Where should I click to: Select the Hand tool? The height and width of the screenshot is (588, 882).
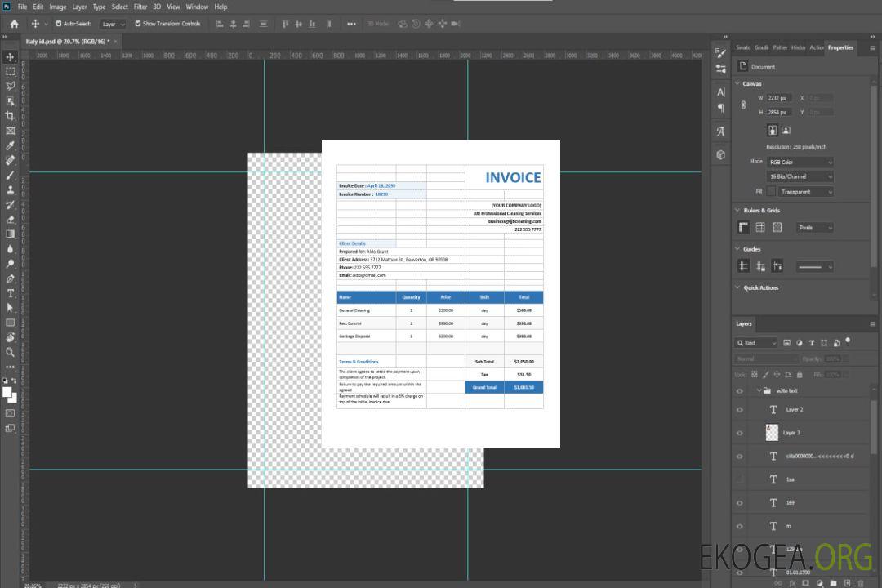coord(10,337)
